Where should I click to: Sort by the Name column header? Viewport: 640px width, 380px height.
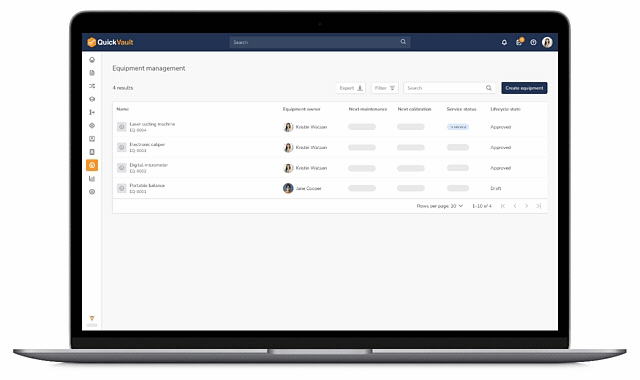[x=122, y=109]
